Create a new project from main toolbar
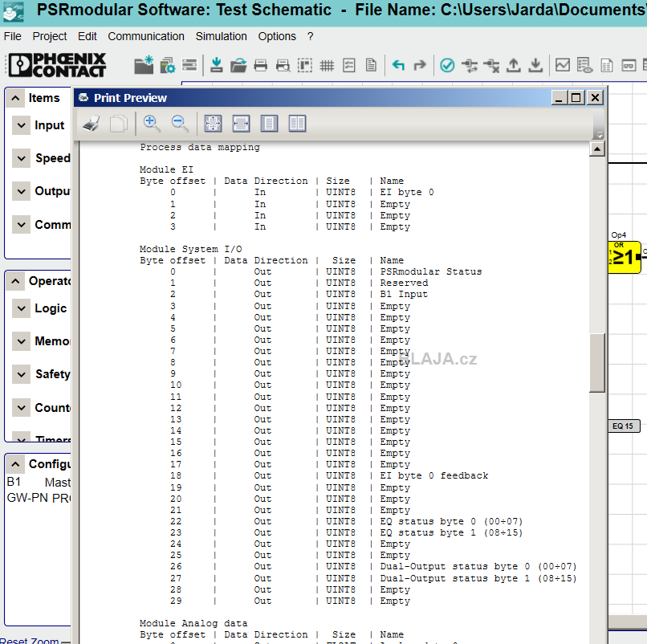The height and width of the screenshot is (644, 647). pos(144,65)
